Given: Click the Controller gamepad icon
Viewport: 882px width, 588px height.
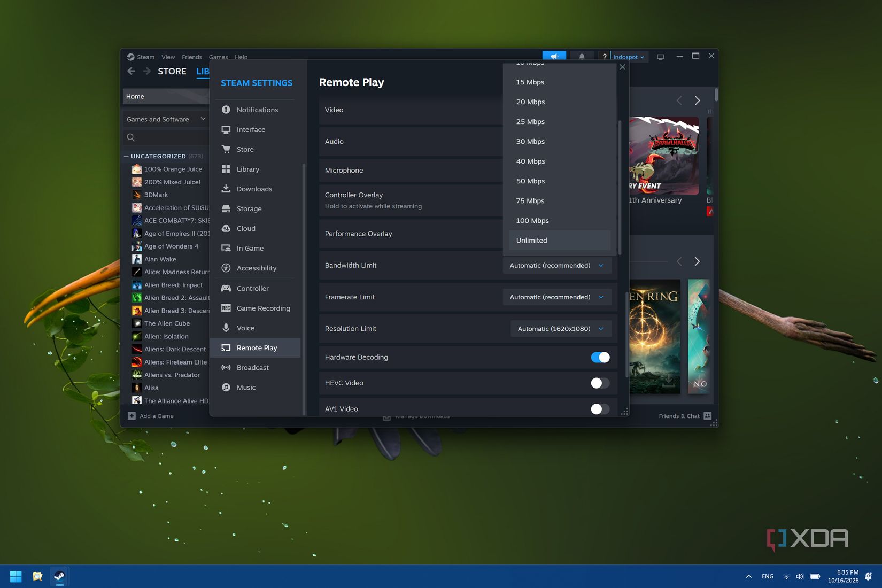Looking at the screenshot, I should (226, 288).
